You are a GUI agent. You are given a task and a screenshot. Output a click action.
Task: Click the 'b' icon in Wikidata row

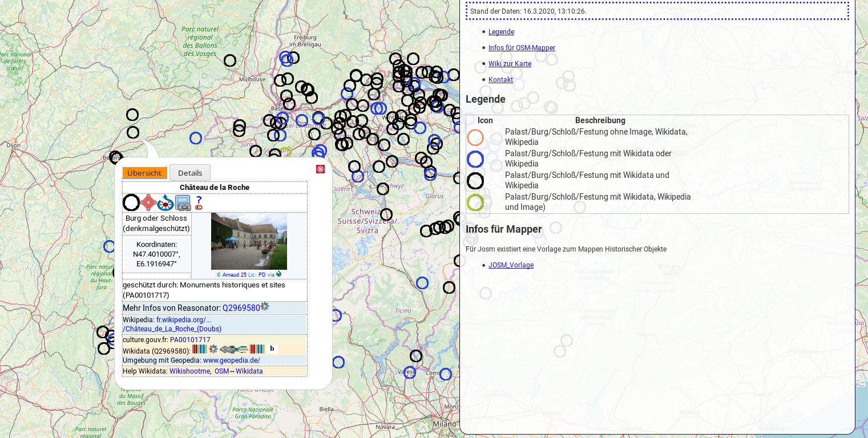point(272,349)
